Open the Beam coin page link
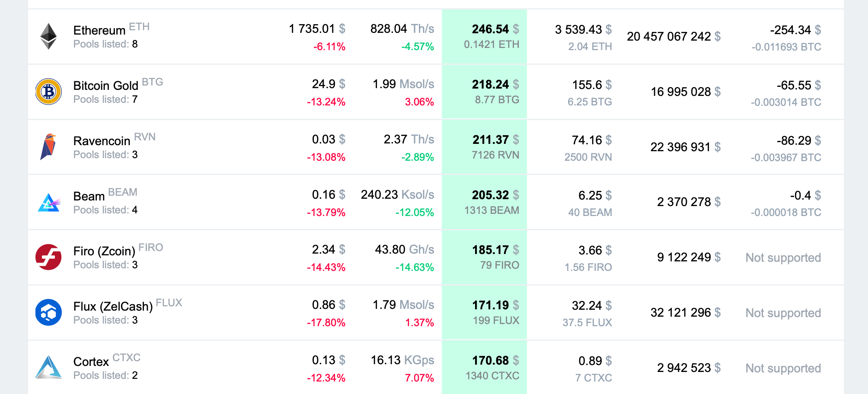Image resolution: width=868 pixels, height=394 pixels. tap(89, 196)
